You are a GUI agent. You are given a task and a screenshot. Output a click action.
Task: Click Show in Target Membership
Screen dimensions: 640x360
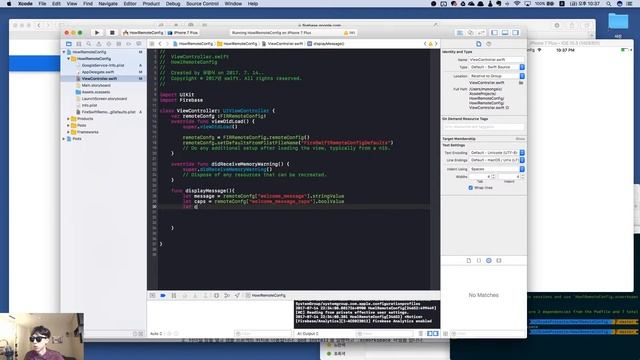(520, 139)
